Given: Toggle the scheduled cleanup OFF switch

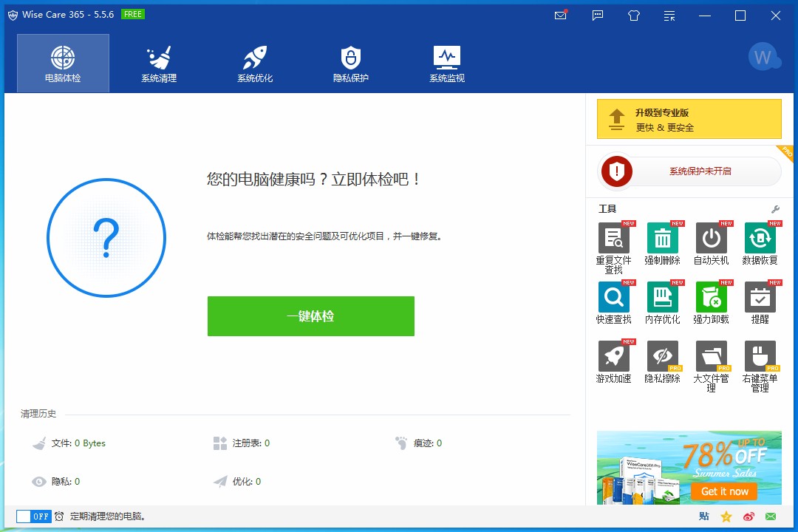Looking at the screenshot, I should click(x=33, y=516).
